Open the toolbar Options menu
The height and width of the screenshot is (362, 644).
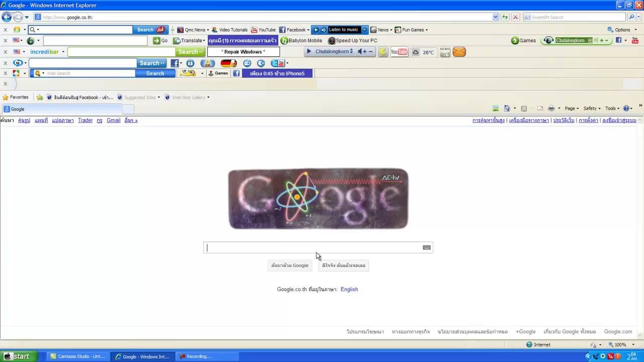click(621, 30)
